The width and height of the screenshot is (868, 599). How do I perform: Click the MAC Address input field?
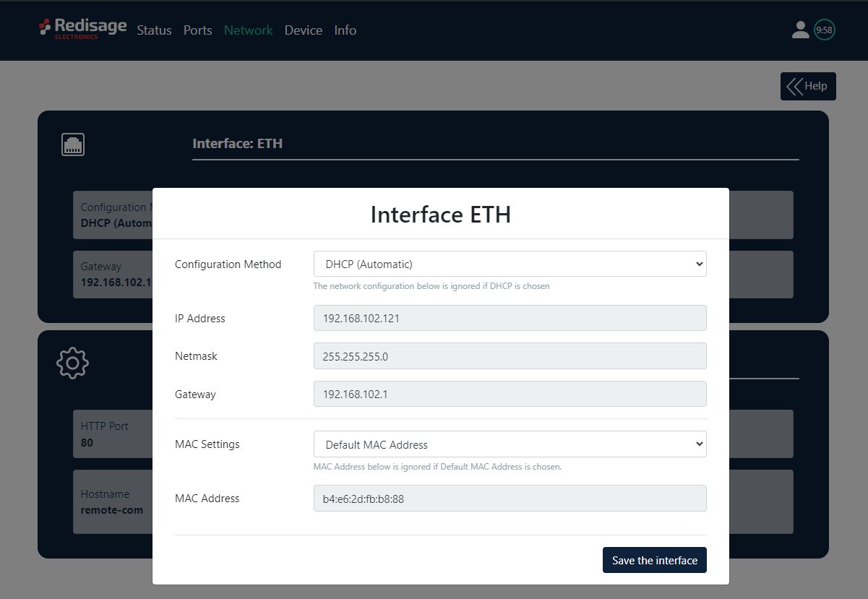pyautogui.click(x=510, y=499)
